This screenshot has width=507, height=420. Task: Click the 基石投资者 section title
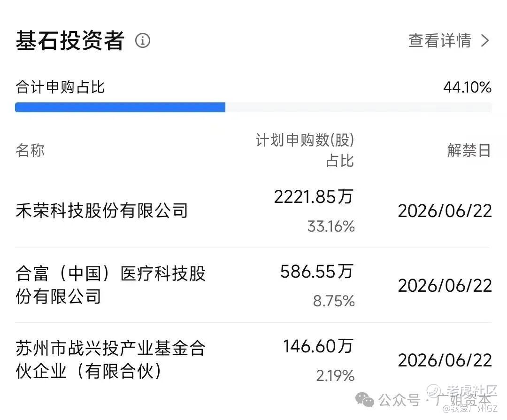tap(70, 41)
